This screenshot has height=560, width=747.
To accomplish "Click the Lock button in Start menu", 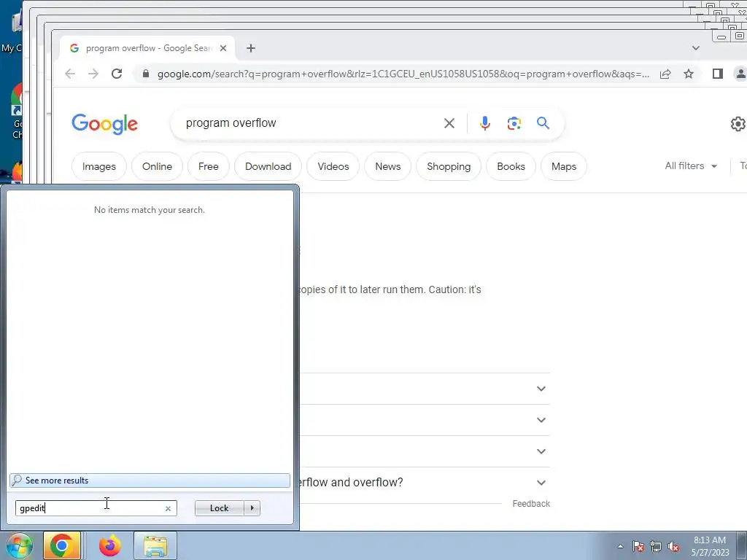I will [219, 508].
